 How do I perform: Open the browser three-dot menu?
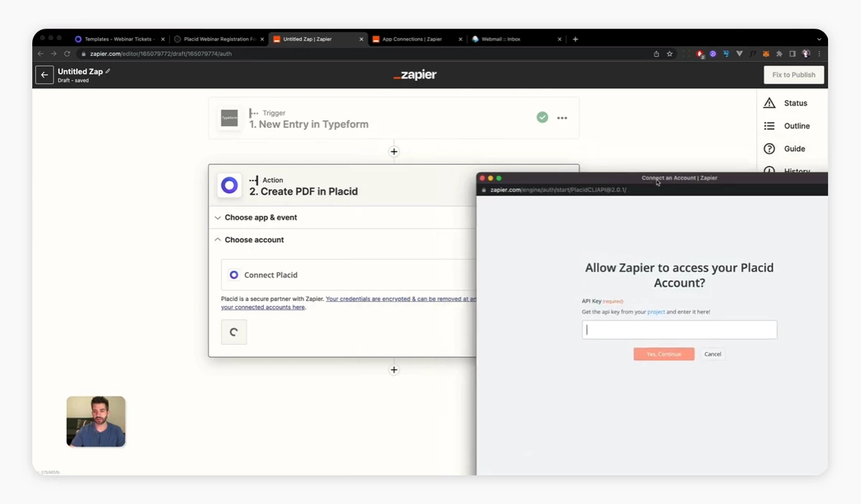point(819,54)
